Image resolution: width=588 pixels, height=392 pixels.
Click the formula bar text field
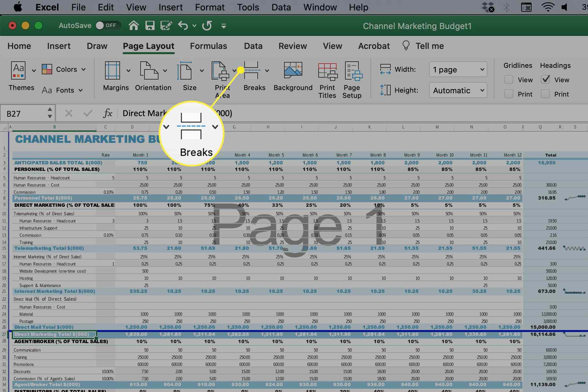352,113
